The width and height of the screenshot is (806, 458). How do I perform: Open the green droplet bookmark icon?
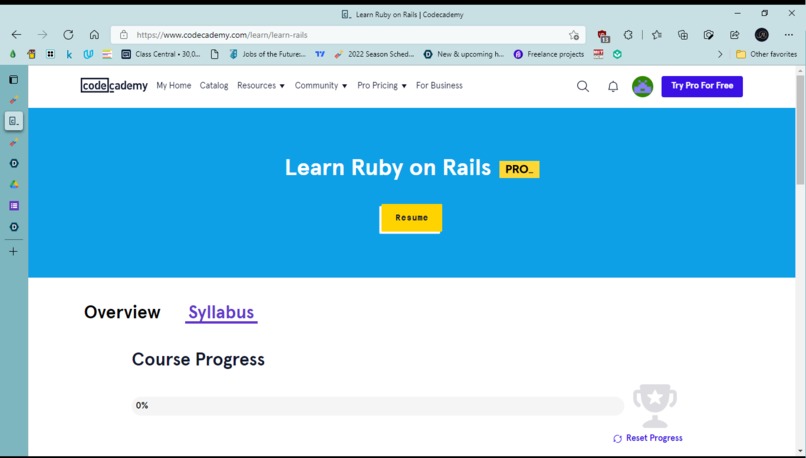coord(13,54)
